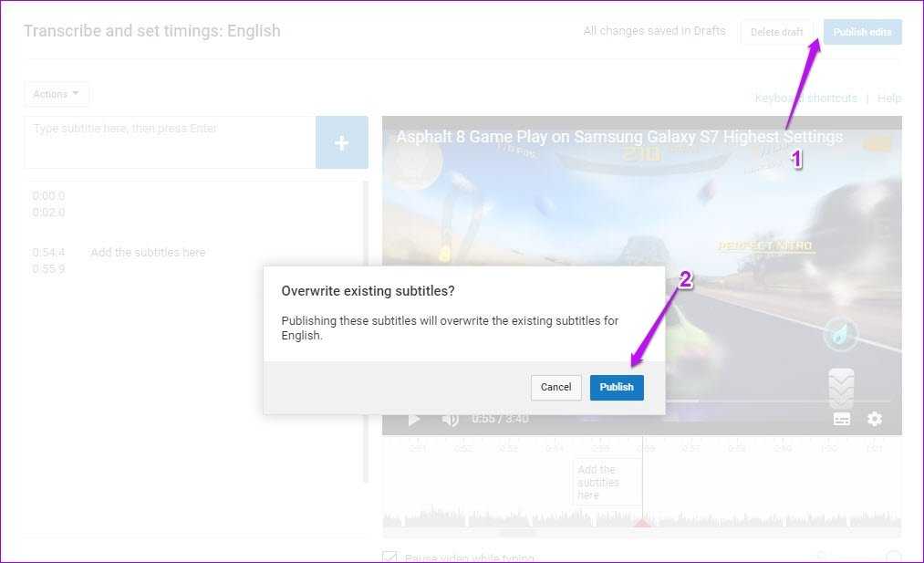The image size is (924, 563).
Task: Click the subtitle text input box
Action: (170, 142)
